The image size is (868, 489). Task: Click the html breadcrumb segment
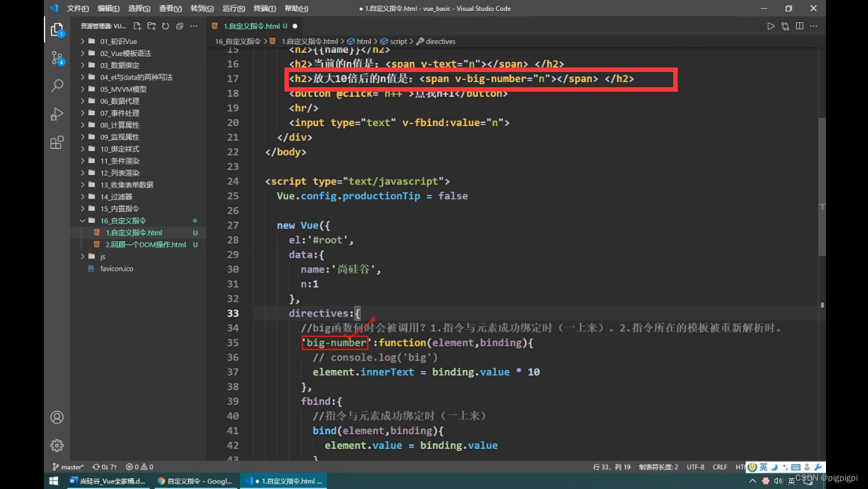pos(360,41)
